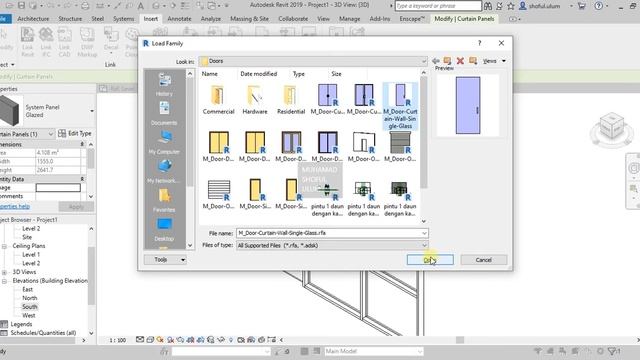Open the Views dropdown menu
The image size is (640, 360).
(x=494, y=61)
